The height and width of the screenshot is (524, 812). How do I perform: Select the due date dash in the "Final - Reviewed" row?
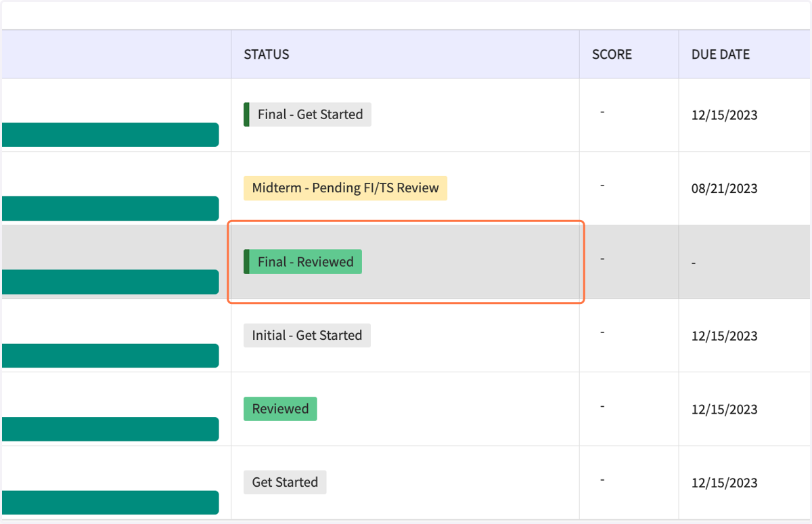coord(694,263)
